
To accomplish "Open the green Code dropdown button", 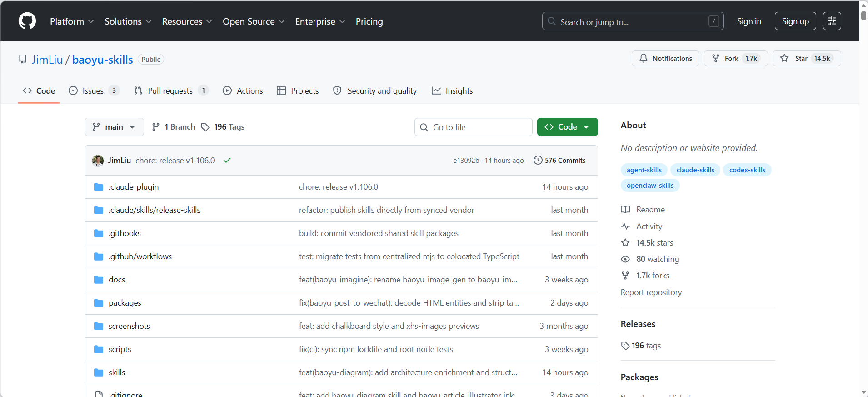I will 567,127.
